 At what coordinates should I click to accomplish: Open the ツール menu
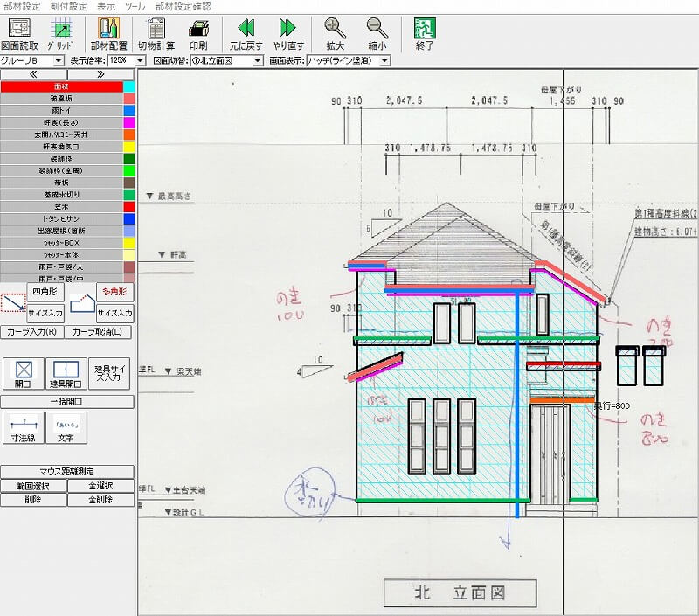pyautogui.click(x=135, y=6)
